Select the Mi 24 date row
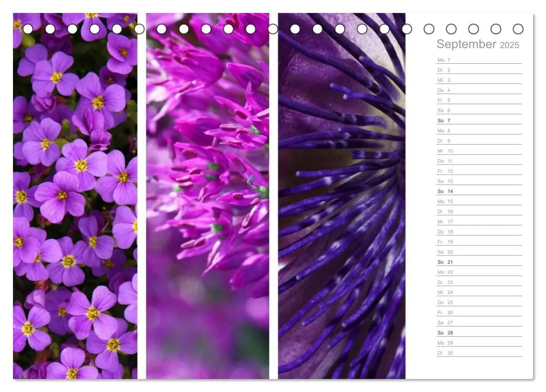This screenshot has height=392, width=546. [x=479, y=292]
